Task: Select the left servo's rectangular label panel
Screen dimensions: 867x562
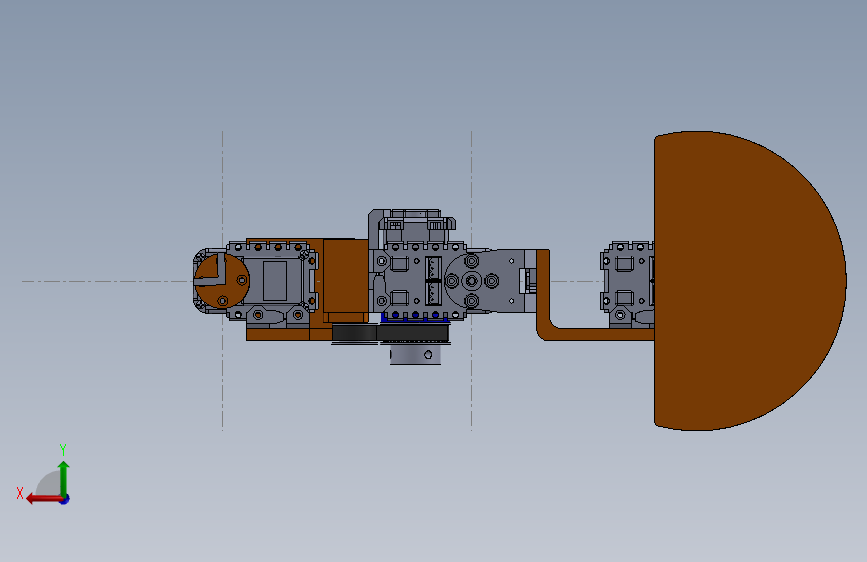Action: (275, 281)
